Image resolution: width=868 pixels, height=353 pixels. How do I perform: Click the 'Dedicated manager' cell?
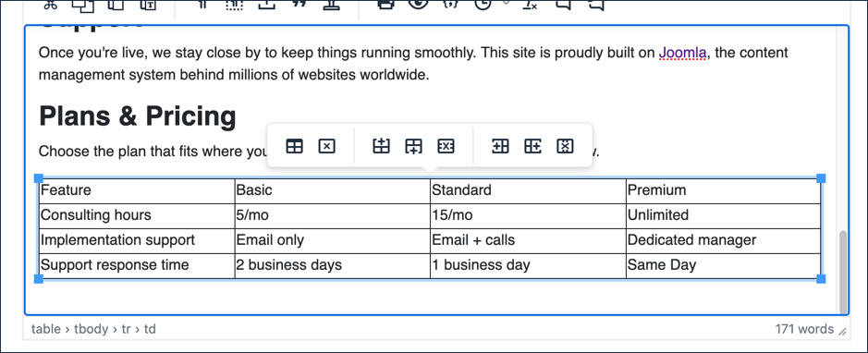coord(723,240)
